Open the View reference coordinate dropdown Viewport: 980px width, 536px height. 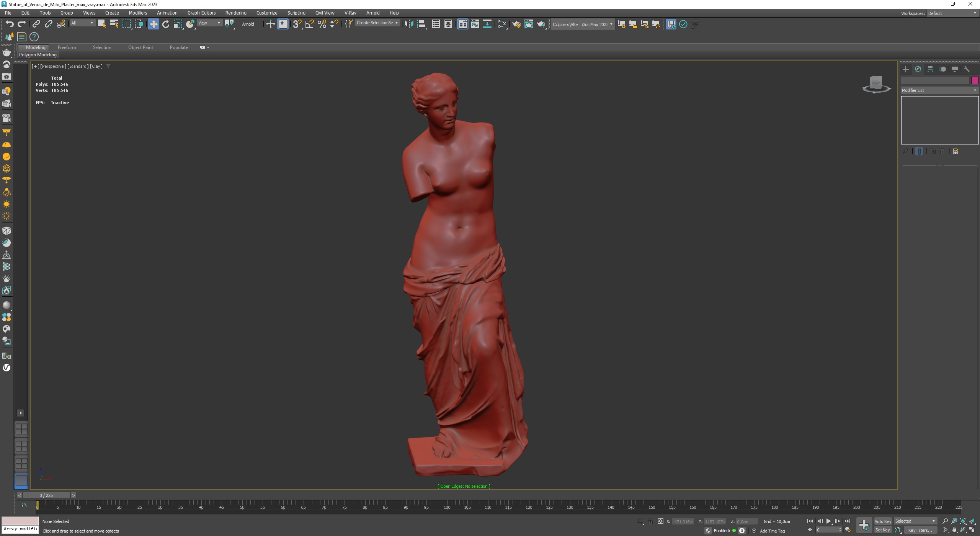pos(209,23)
